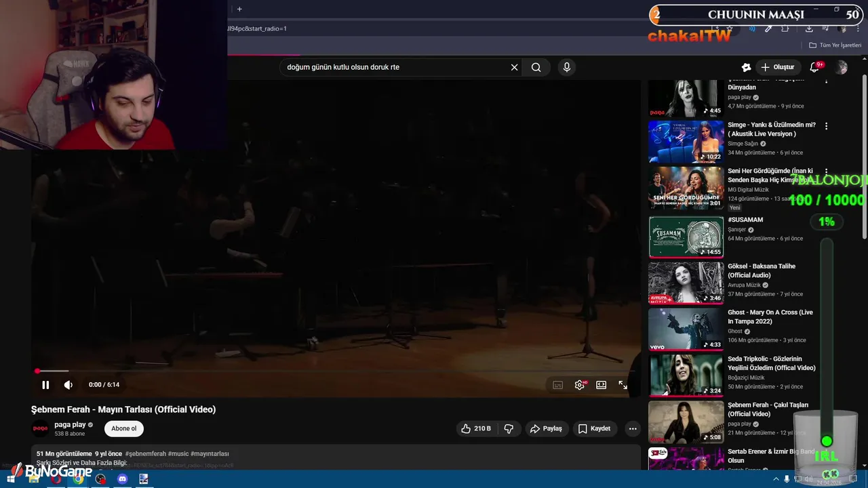Switch to Chrome in the taskbar
Screen dimensions: 868x488
(x=79, y=479)
